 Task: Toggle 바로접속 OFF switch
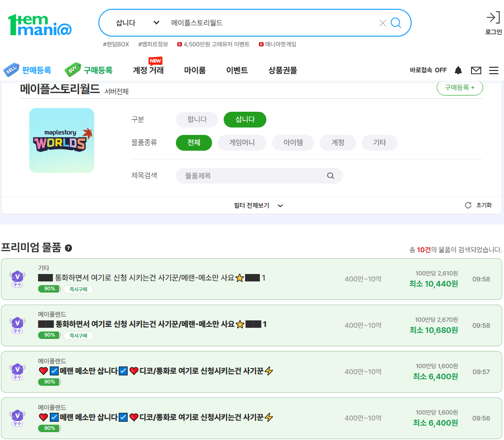pyautogui.click(x=428, y=70)
